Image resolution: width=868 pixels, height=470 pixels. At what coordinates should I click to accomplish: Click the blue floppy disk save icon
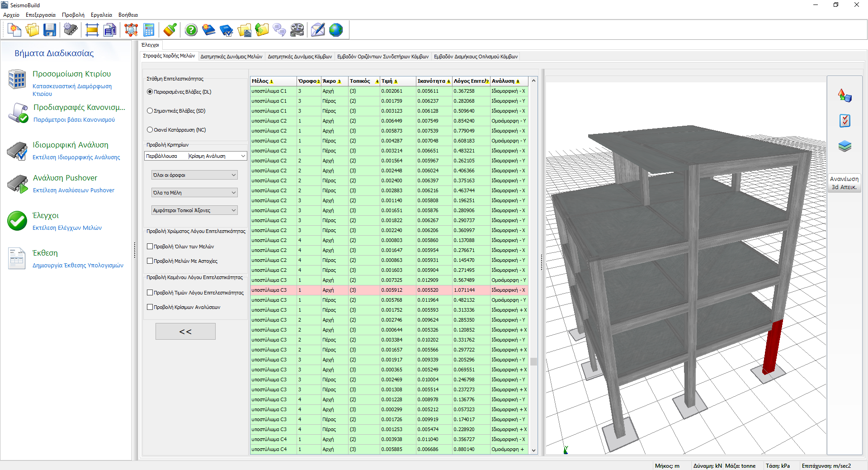(49, 30)
